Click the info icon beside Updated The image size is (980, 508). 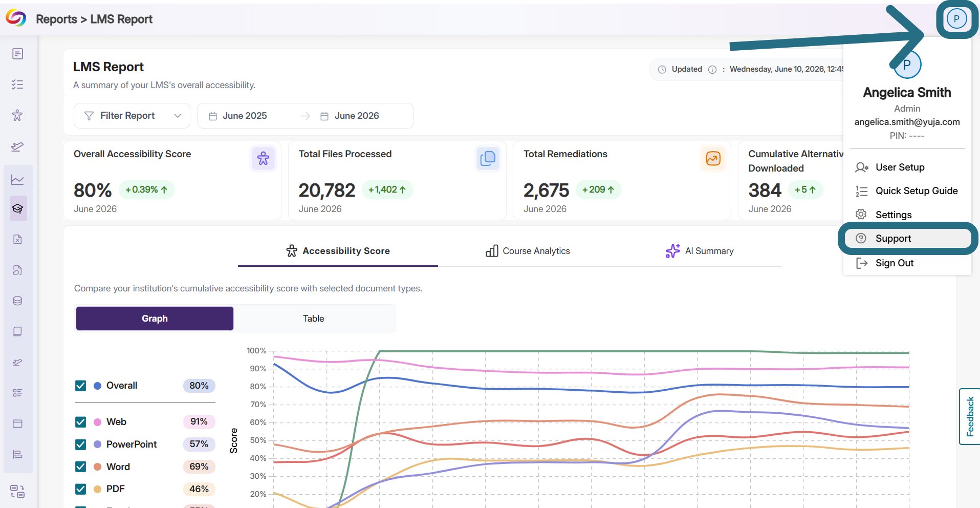[712, 70]
